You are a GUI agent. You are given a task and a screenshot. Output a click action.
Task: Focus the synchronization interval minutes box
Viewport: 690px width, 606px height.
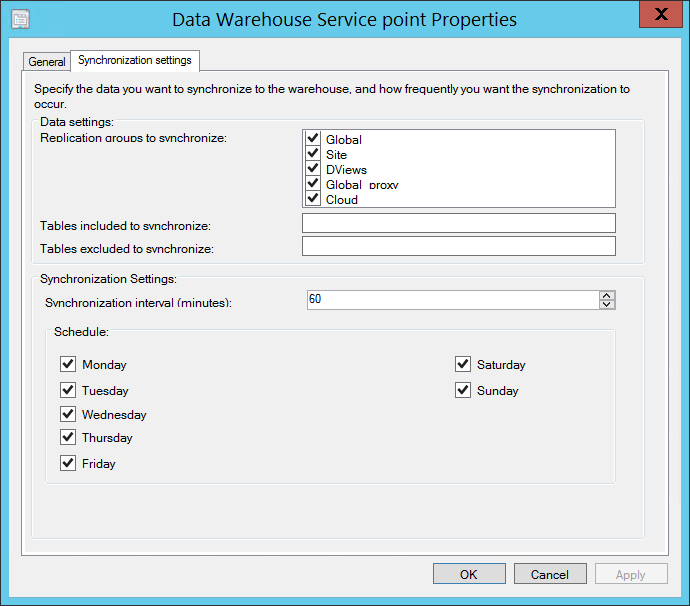pos(450,300)
